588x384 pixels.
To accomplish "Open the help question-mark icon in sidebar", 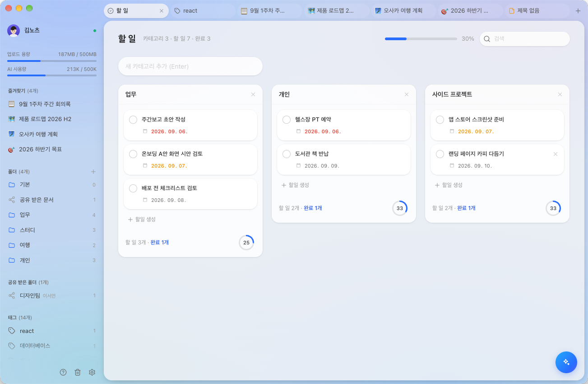I will (63, 372).
